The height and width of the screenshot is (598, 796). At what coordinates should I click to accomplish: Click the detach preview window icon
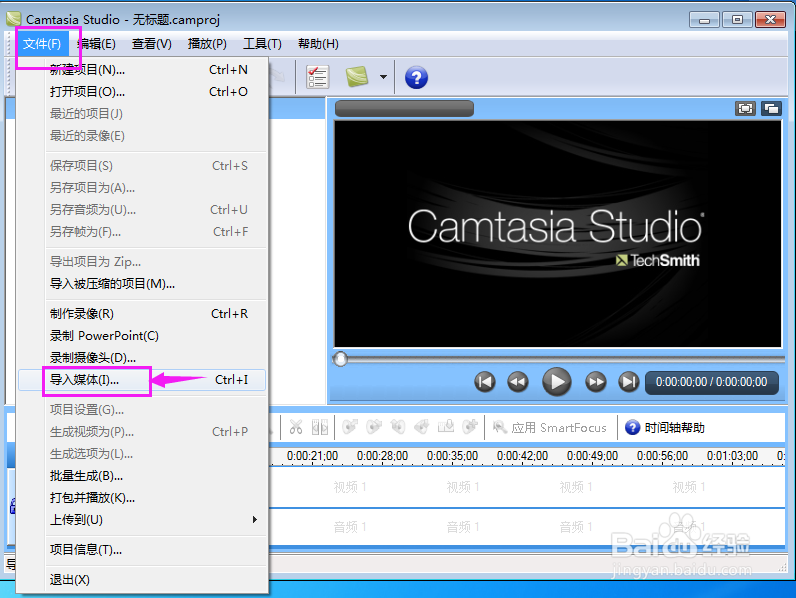pyautogui.click(x=771, y=109)
